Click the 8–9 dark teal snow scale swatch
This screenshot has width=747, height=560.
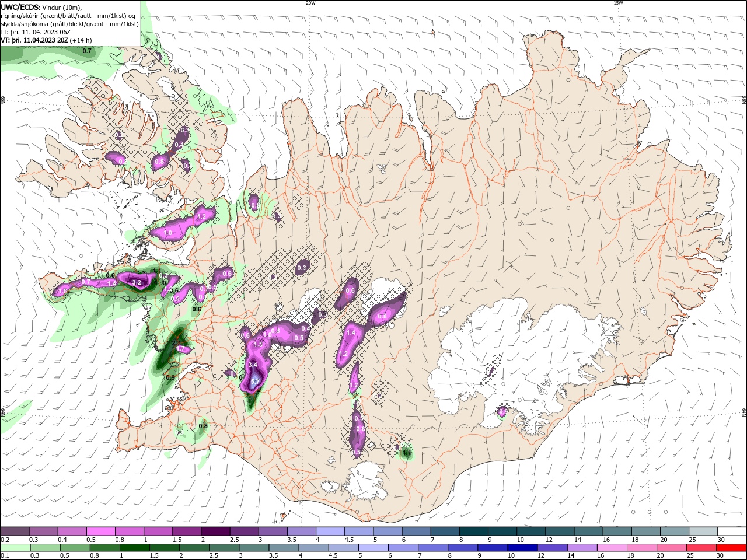pyautogui.click(x=473, y=531)
